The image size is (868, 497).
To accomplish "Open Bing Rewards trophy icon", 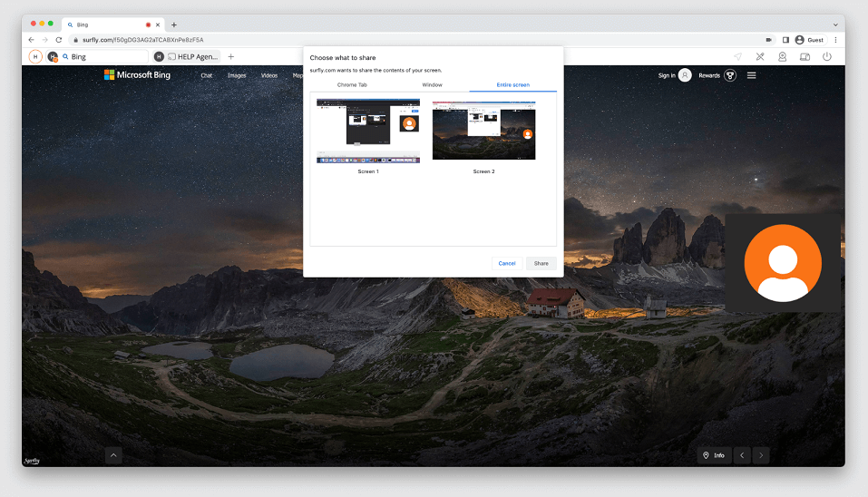I will tap(730, 75).
